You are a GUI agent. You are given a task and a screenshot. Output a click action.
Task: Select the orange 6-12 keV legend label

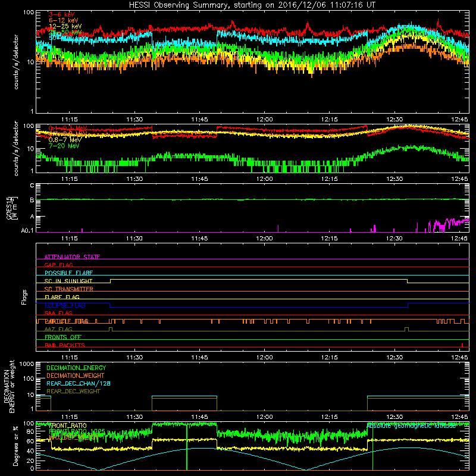click(63, 20)
